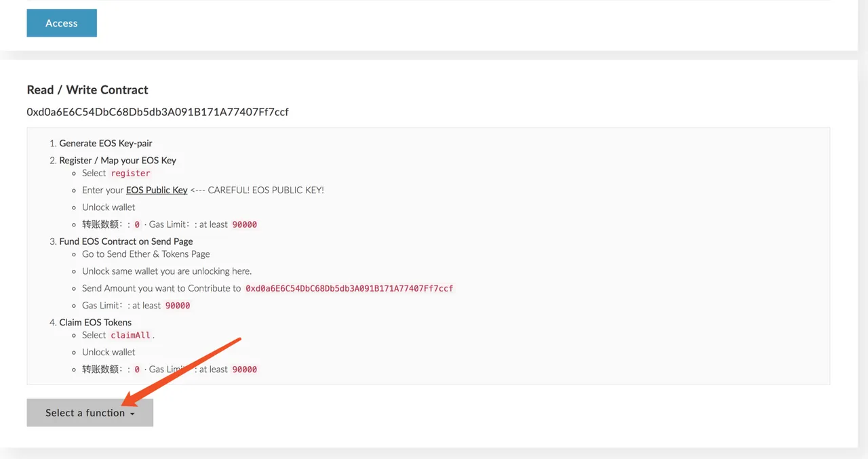Click the claimAll code text
Image resolution: width=868 pixels, height=459 pixels.
click(132, 335)
